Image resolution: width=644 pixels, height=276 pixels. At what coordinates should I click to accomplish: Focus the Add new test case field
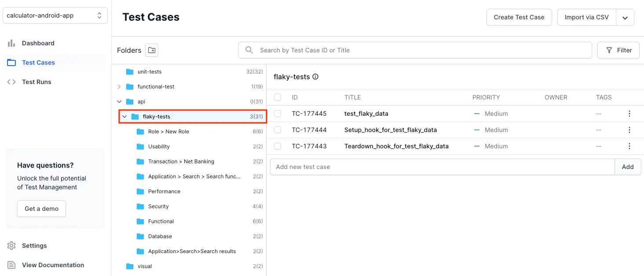click(442, 167)
